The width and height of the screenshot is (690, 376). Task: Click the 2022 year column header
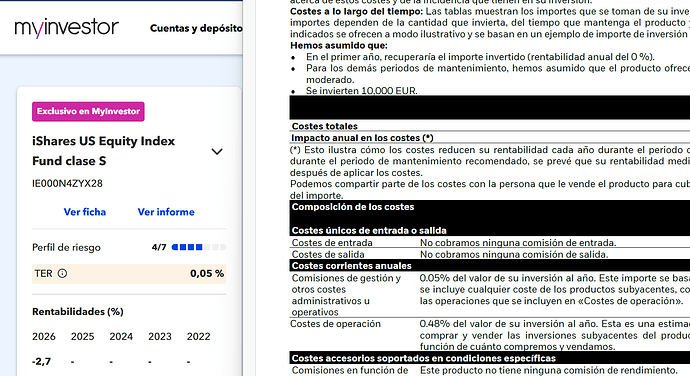198,336
